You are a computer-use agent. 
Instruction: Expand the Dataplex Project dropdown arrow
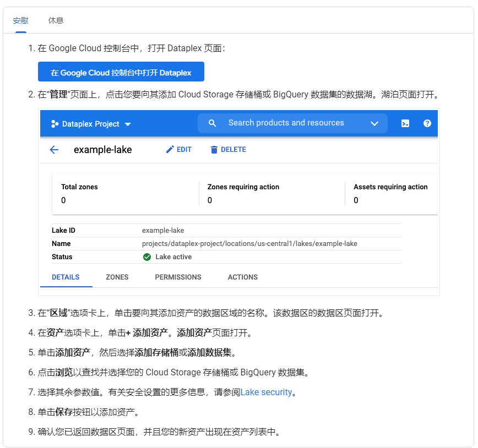[x=128, y=124]
